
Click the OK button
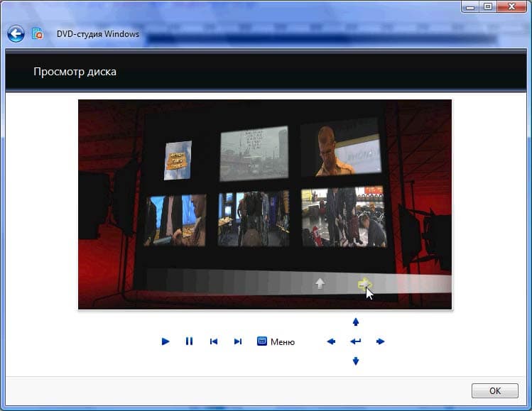[494, 391]
